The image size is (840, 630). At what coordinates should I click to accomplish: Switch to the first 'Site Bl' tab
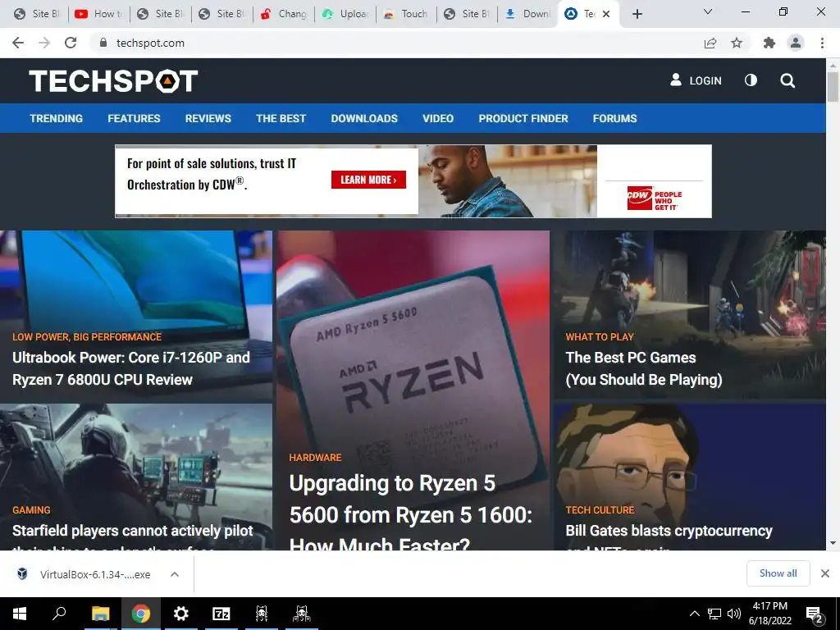point(36,14)
